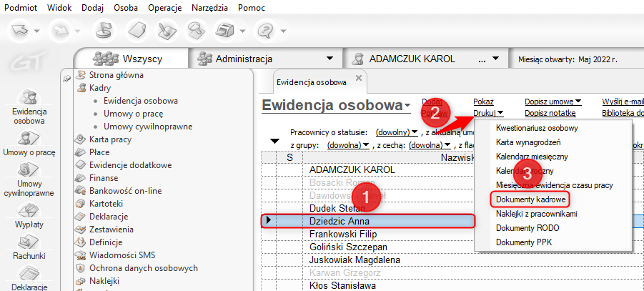Expand the filter panel black triangle
The height and width of the screenshot is (291, 644).
pos(274,142)
